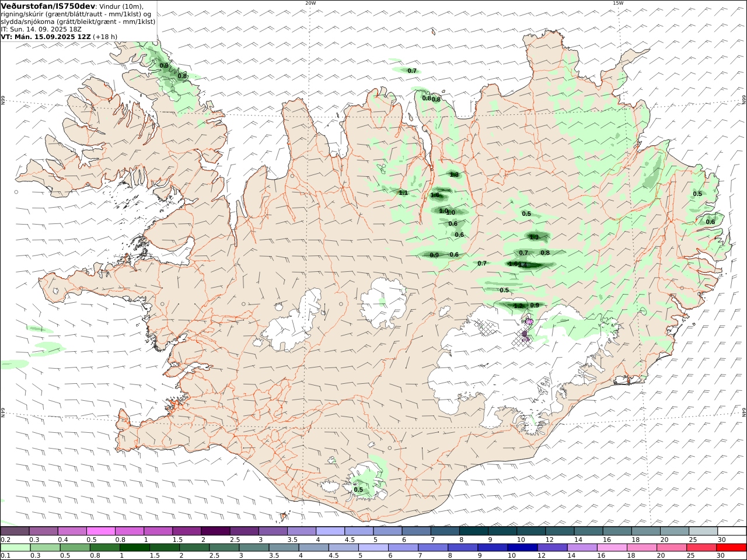This screenshot has width=747, height=560.
Task: Click the pale green swatch starting at 0.1
Action: [x=15, y=548]
